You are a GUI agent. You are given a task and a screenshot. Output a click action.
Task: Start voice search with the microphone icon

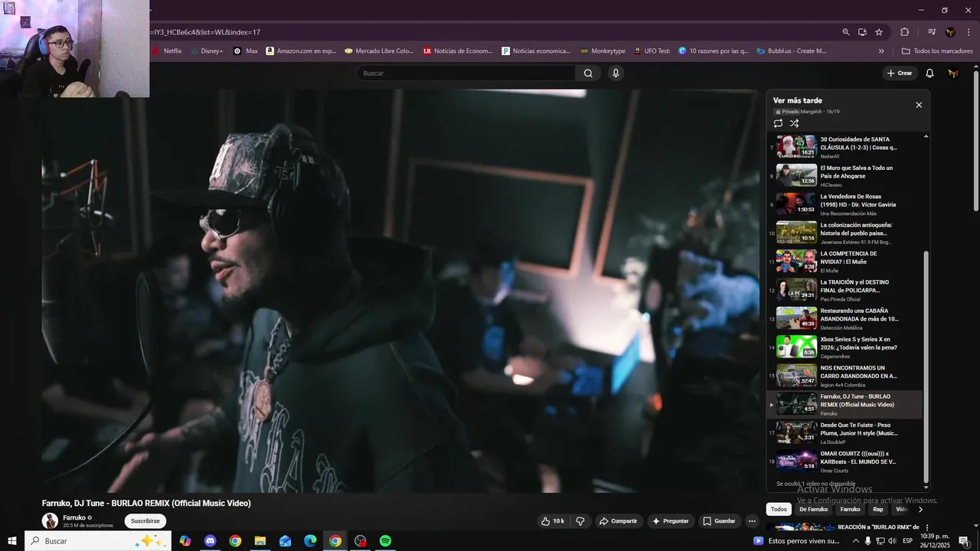616,73
